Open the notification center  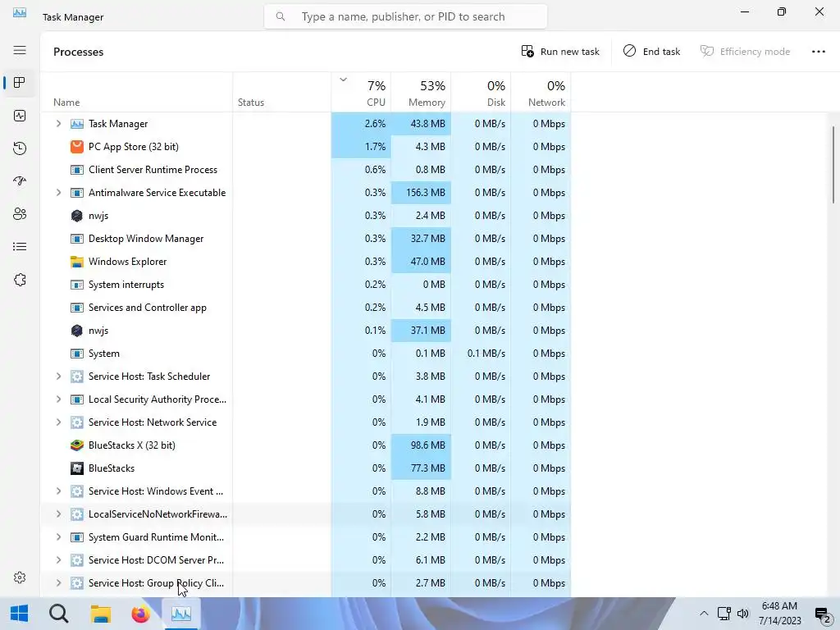coord(822,614)
